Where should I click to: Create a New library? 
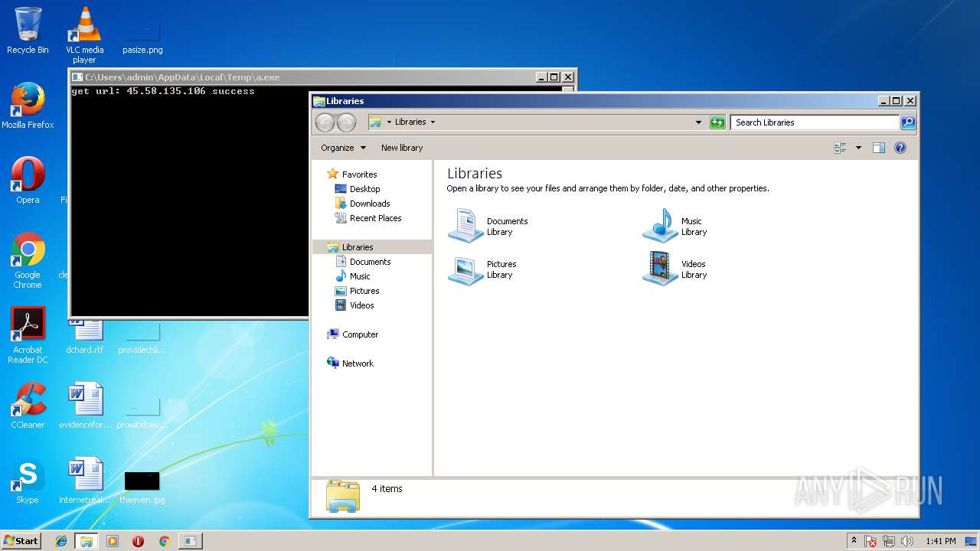[402, 148]
